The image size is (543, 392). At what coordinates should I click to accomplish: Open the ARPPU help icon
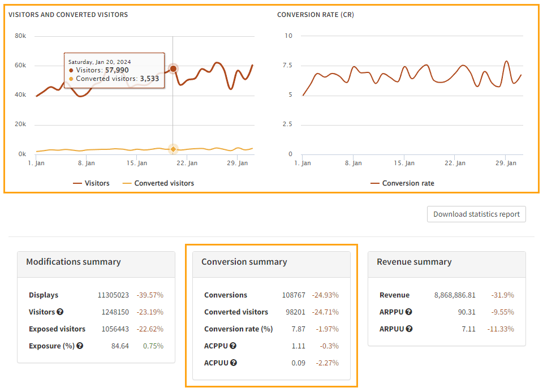coord(408,312)
